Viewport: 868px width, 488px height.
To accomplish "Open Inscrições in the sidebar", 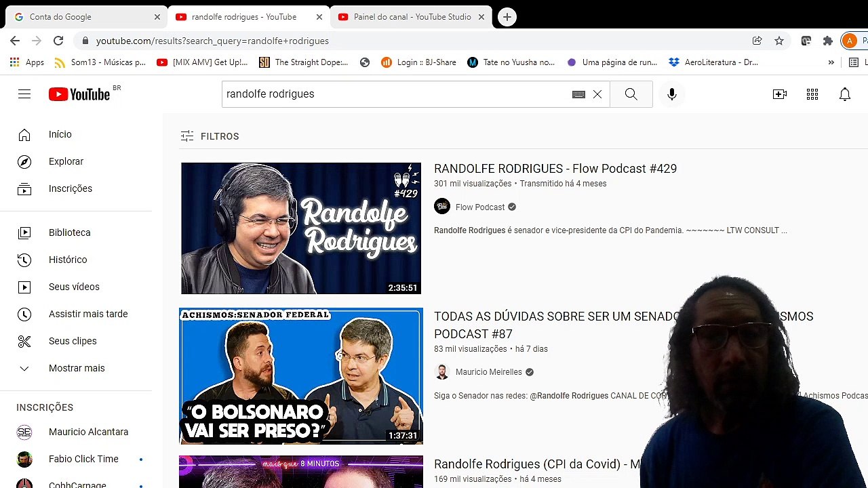I will (76, 188).
